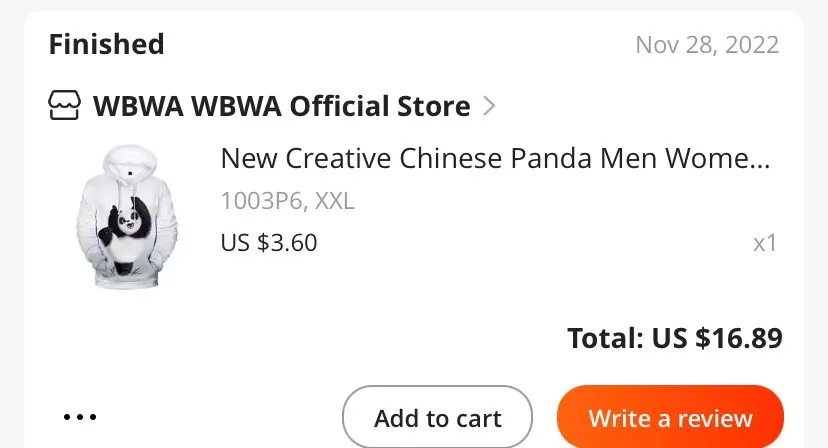The image size is (828, 448).
Task: Select the US $16.89 total amount
Action: [x=717, y=338]
